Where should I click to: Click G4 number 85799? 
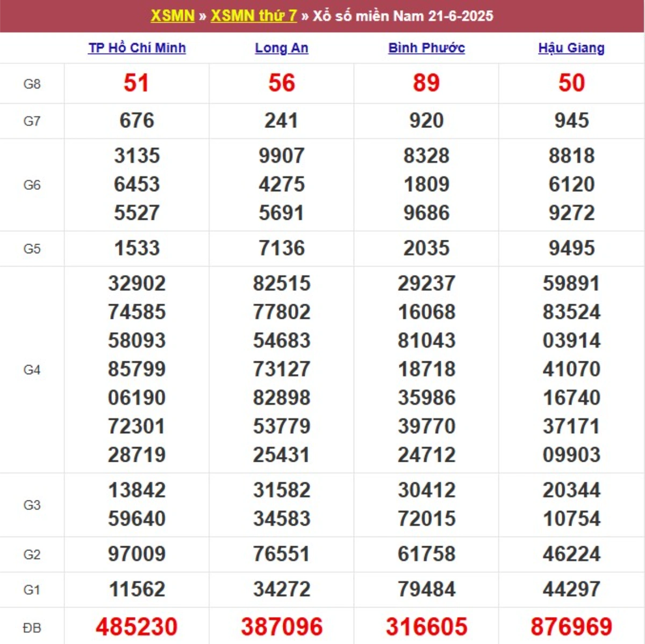137,369
